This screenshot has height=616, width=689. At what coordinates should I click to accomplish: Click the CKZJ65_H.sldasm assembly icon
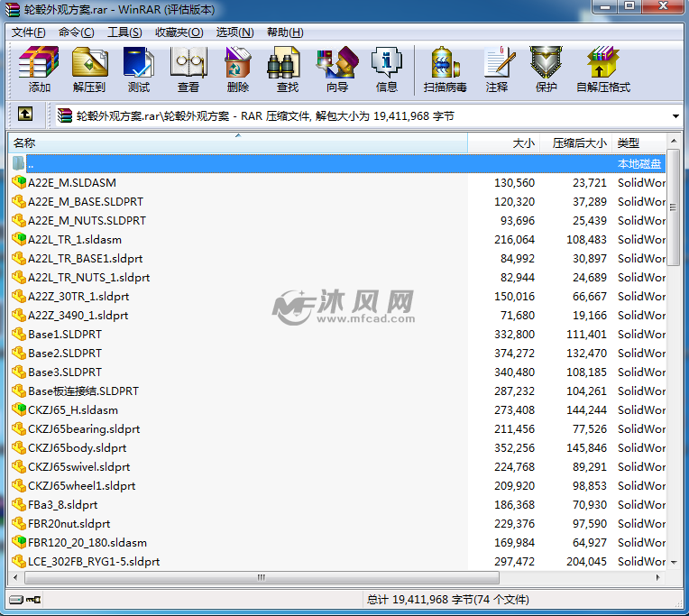point(19,409)
